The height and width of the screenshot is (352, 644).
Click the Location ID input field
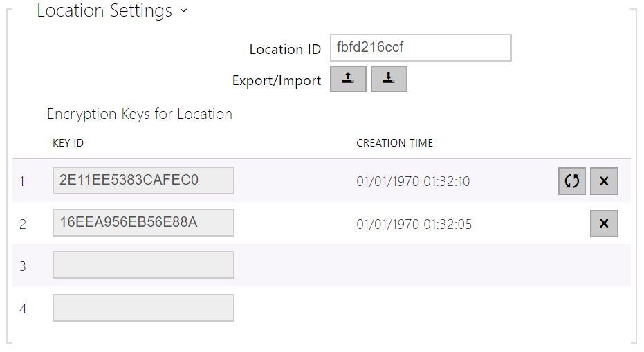pos(421,48)
